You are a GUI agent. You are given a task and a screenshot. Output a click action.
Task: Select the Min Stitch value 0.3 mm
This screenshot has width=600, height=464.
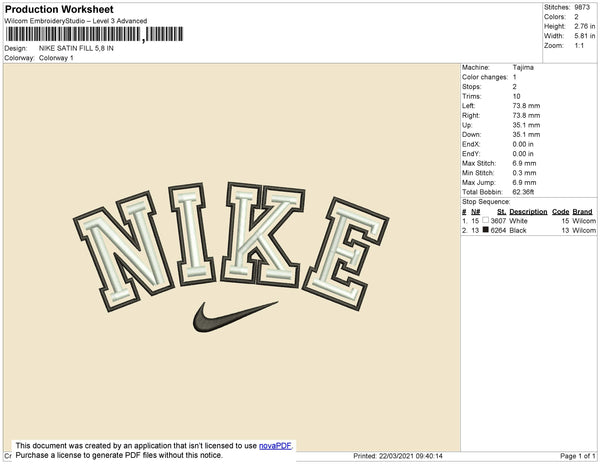click(524, 173)
